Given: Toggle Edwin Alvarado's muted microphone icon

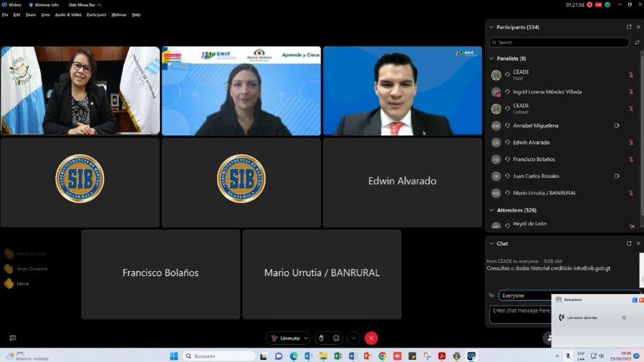Looking at the screenshot, I should [x=631, y=143].
